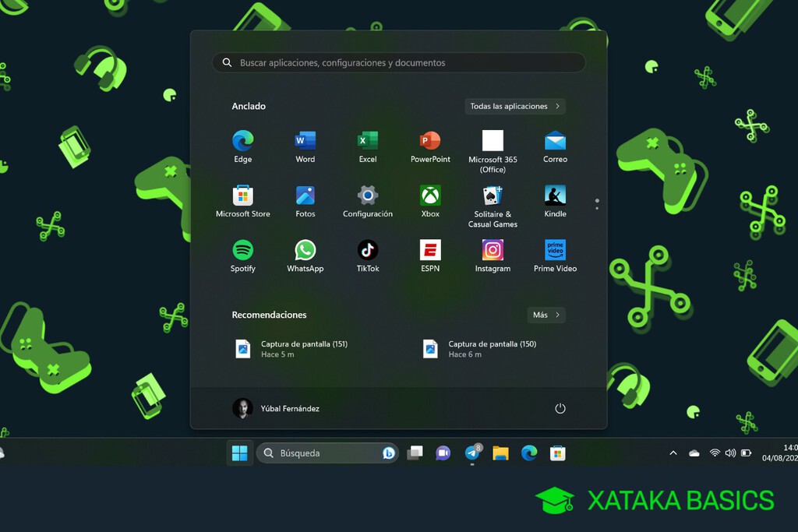Open Telegram from the taskbar

pos(472,453)
